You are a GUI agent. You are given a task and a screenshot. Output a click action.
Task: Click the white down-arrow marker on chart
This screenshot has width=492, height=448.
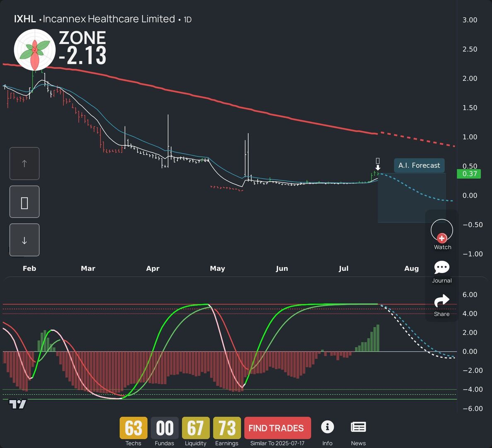pyautogui.click(x=378, y=168)
